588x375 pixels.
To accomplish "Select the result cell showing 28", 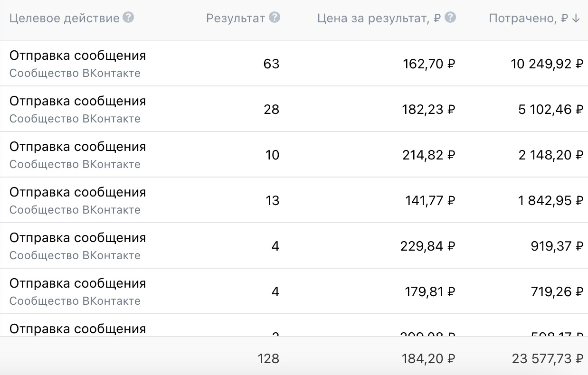I will (x=271, y=109).
